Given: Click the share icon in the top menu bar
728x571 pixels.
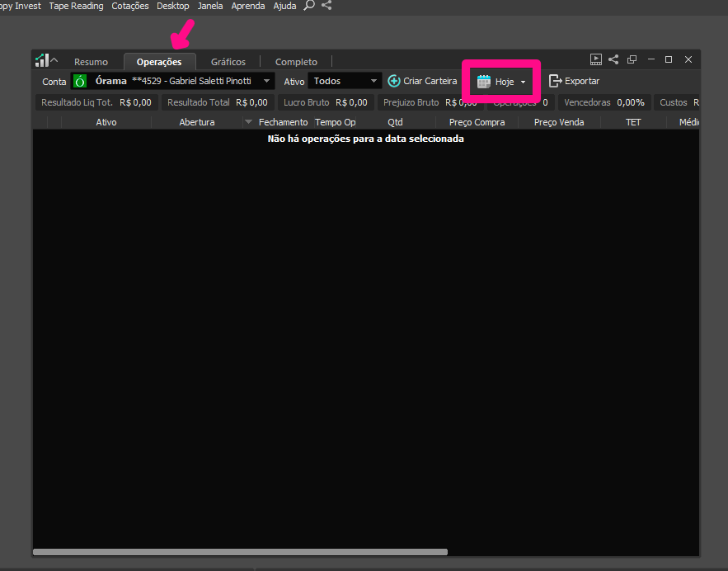Looking at the screenshot, I should [x=326, y=6].
